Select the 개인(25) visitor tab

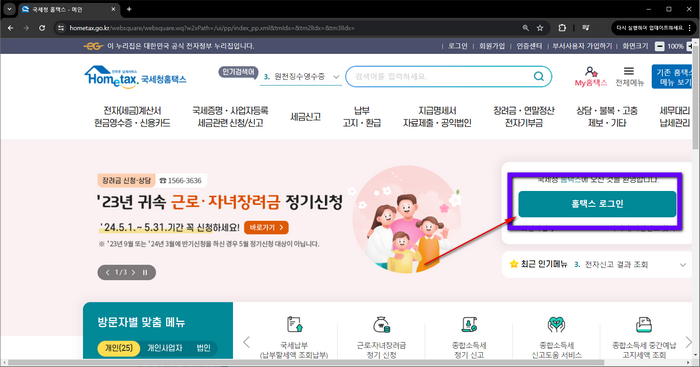click(x=119, y=348)
